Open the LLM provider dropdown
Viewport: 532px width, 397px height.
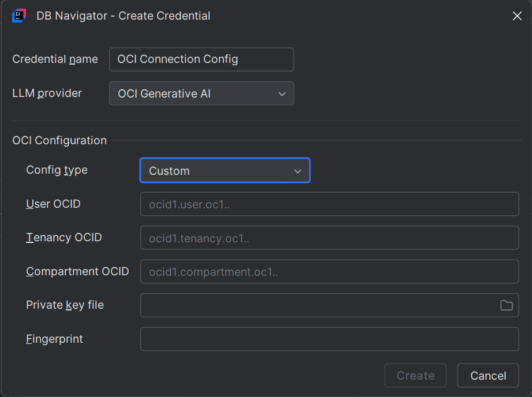point(201,93)
